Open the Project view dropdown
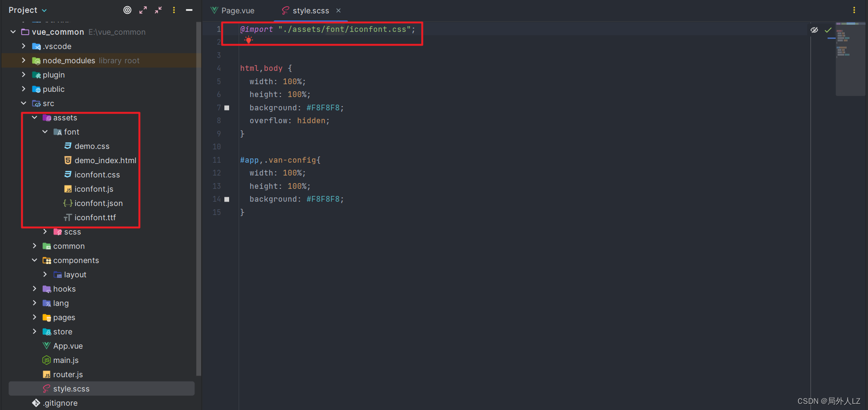868x410 pixels. pos(28,10)
